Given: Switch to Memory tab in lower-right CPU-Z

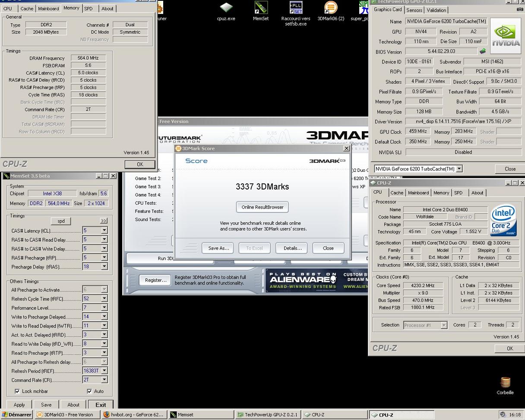Looking at the screenshot, I should (x=441, y=193).
